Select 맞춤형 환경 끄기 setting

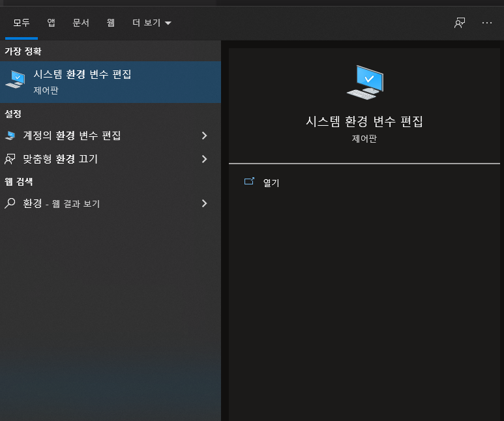(x=111, y=159)
